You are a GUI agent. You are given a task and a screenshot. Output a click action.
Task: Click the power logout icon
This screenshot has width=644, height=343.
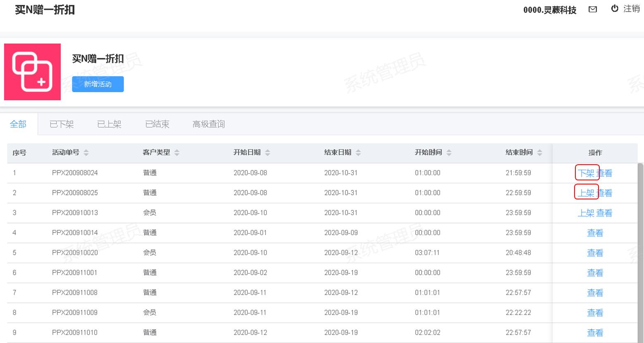(x=615, y=9)
